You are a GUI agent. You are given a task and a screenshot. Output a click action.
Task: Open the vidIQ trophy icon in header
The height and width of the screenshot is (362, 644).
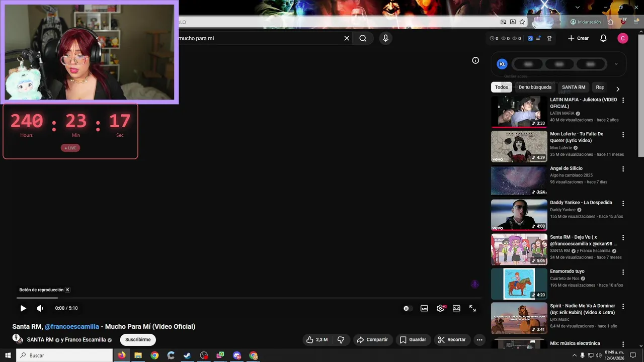[x=549, y=38]
